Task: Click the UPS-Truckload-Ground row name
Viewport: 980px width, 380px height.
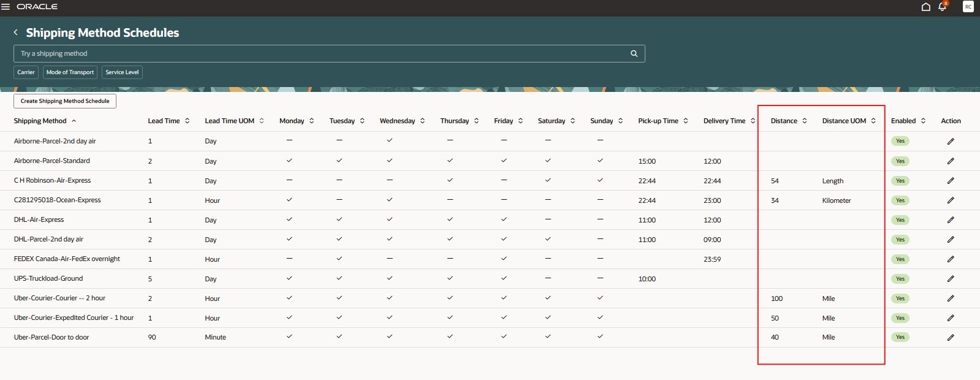Action: [48, 278]
